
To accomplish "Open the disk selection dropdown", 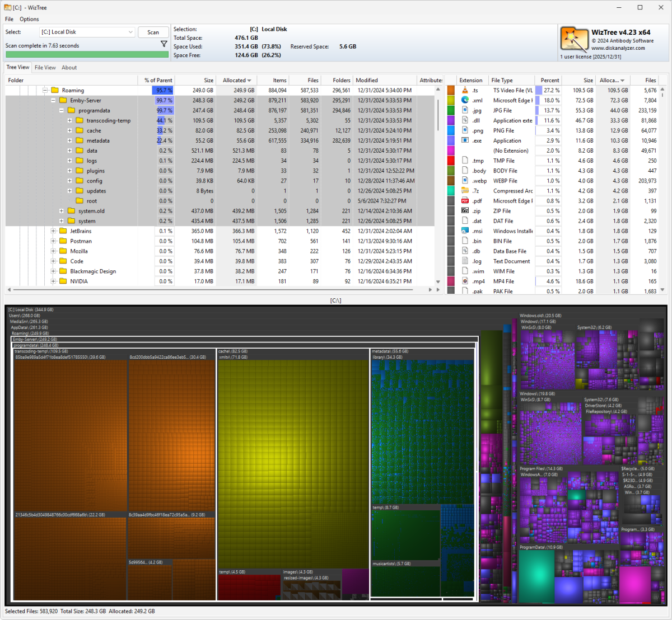I will pyautogui.click(x=130, y=32).
